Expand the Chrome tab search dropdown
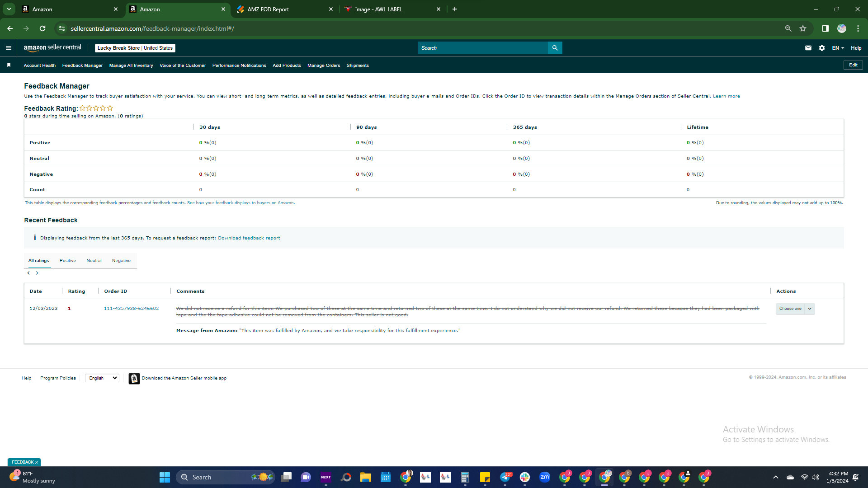 pos(9,9)
